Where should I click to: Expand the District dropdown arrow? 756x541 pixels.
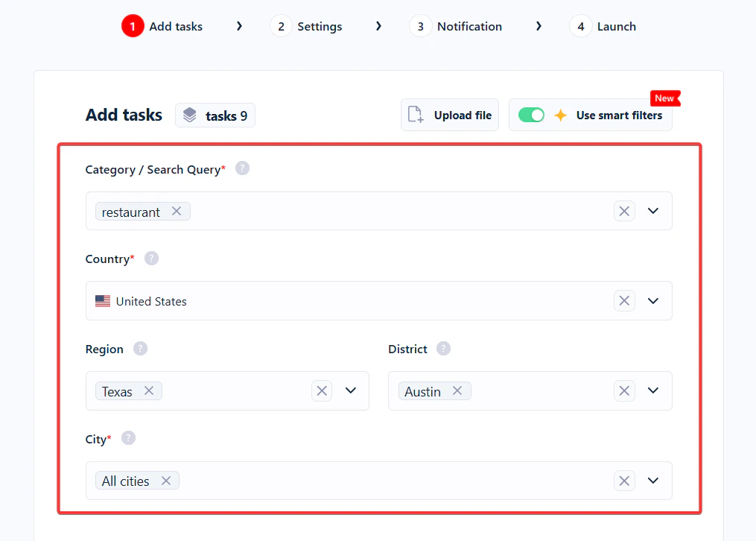click(652, 390)
